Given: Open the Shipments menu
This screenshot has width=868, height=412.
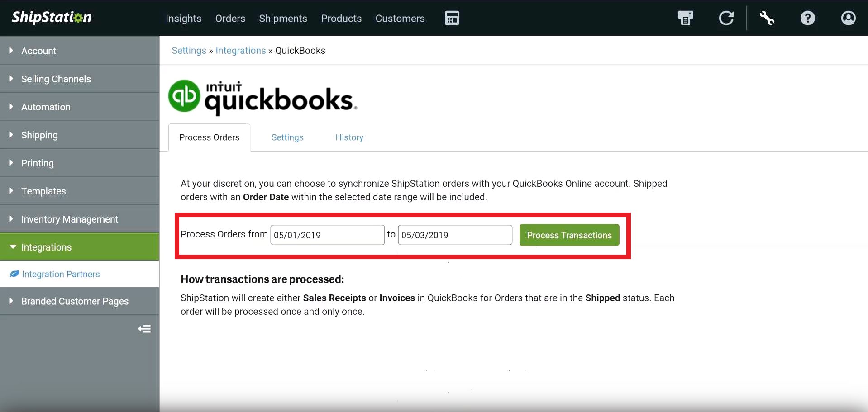Looking at the screenshot, I should [x=283, y=19].
